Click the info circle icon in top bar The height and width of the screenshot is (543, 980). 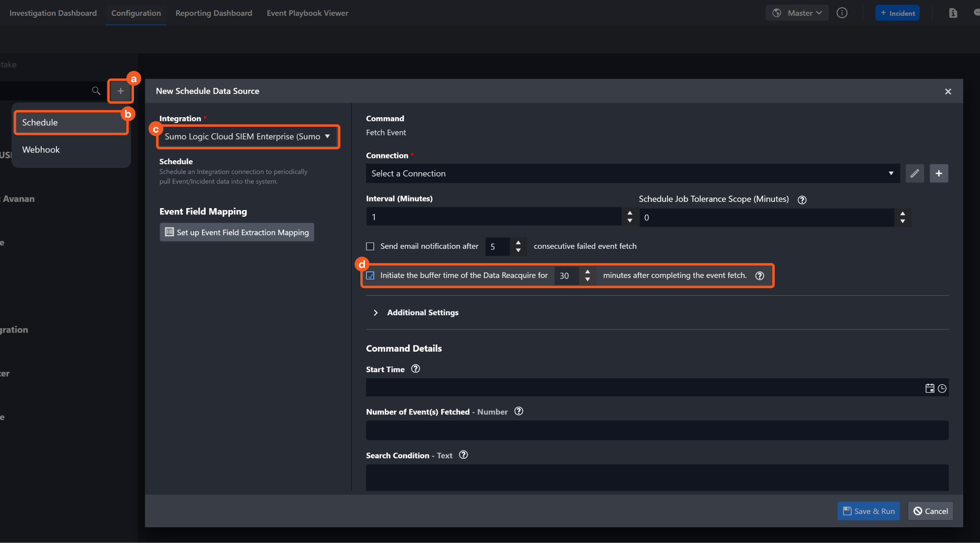point(842,13)
